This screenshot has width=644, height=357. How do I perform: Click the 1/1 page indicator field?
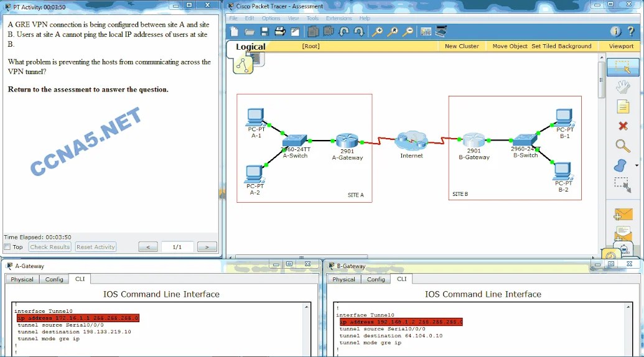pyautogui.click(x=177, y=247)
